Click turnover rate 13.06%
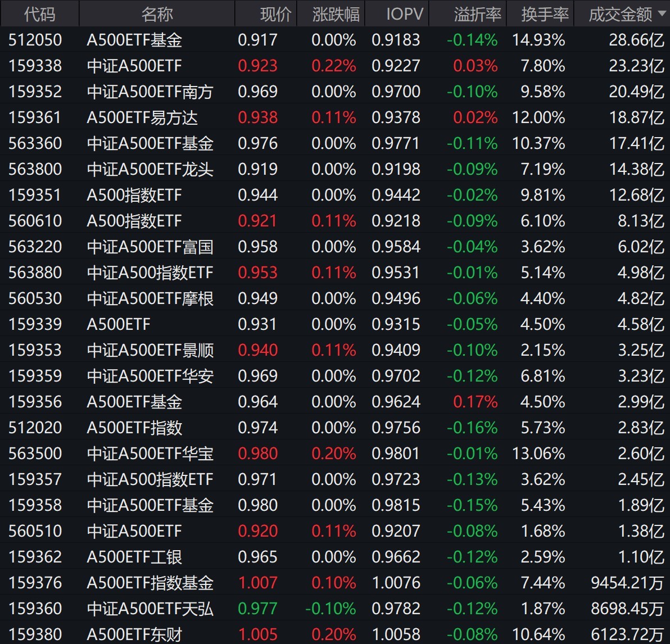670x644 pixels. (538, 454)
